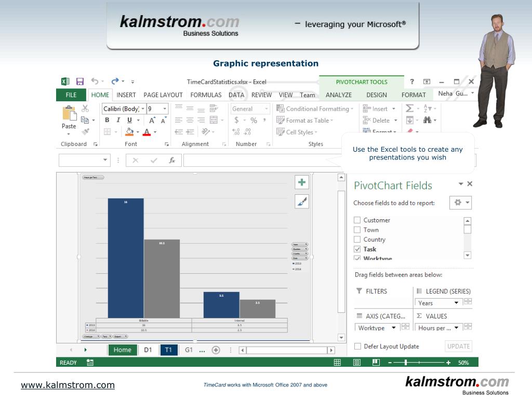Click the zoom in plus button
Viewport: 532px width, 399px height.
[x=448, y=362]
